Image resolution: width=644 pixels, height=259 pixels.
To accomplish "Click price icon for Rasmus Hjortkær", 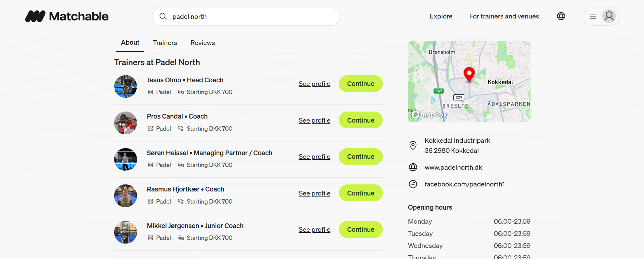I will tap(181, 201).
